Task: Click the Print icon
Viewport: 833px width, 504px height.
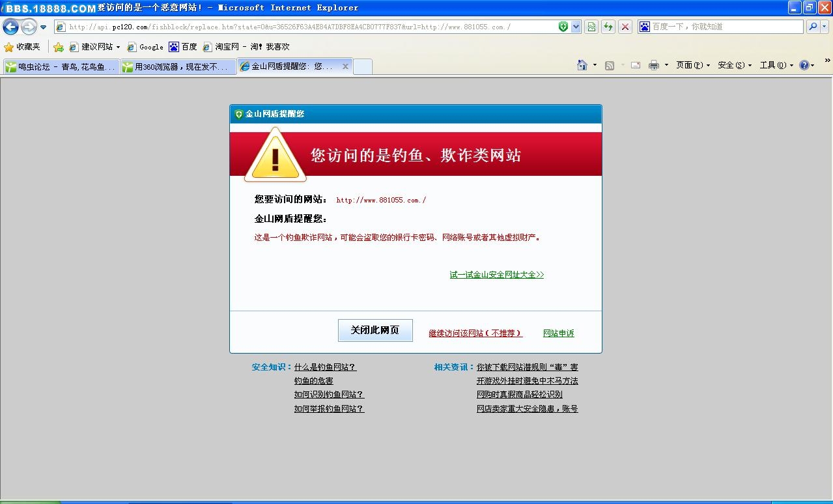Action: coord(654,65)
